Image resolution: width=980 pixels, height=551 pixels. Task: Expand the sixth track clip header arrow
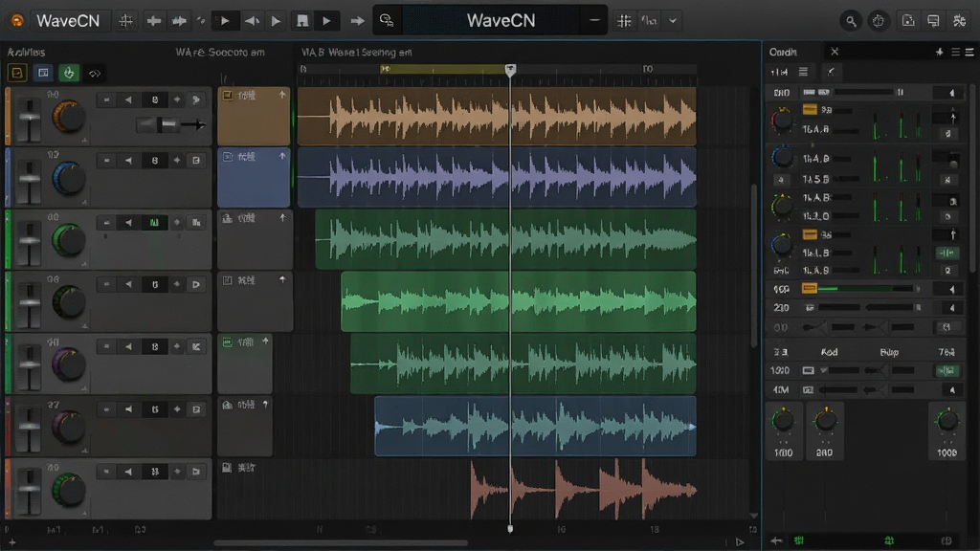click(x=266, y=405)
